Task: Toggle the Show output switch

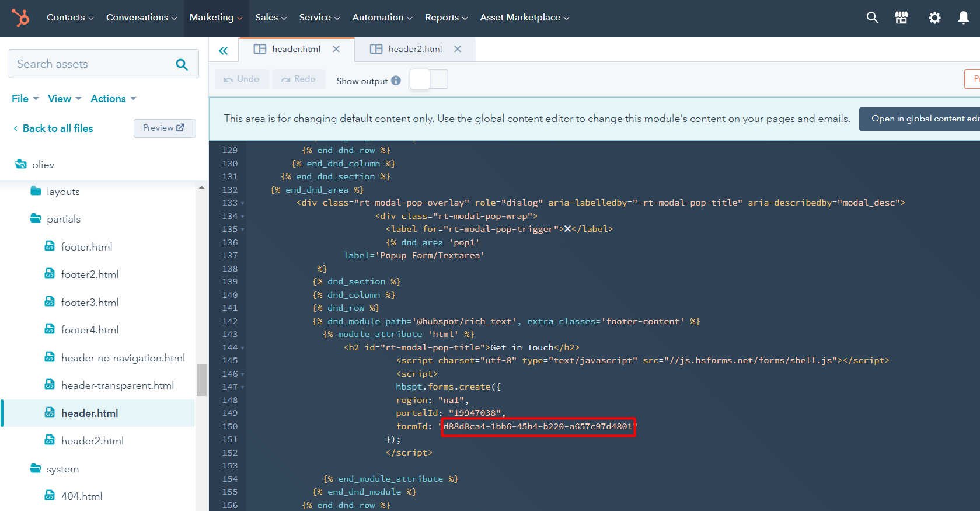Action: pyautogui.click(x=429, y=79)
